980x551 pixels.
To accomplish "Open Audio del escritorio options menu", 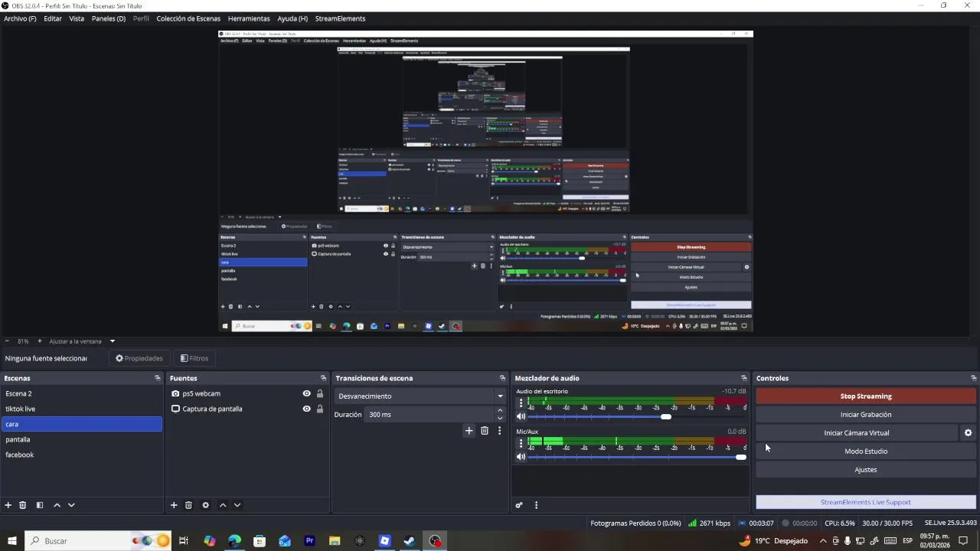I will (521, 403).
